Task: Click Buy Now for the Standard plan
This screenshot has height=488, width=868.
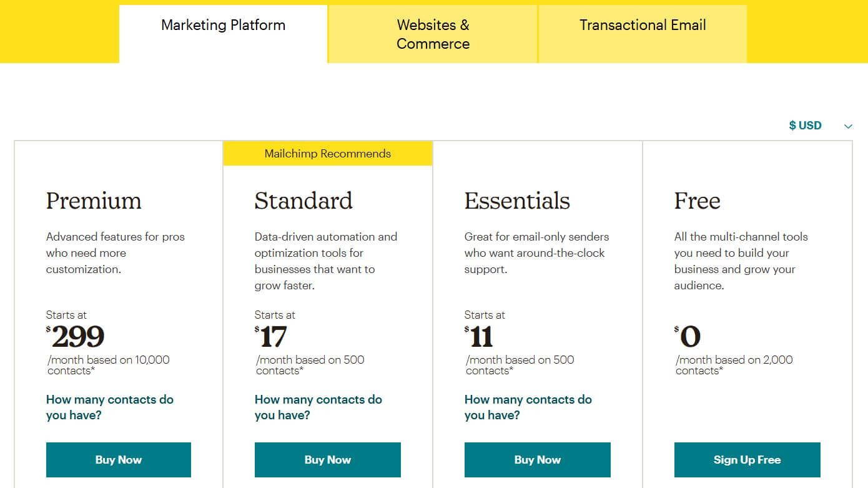Action: click(327, 459)
